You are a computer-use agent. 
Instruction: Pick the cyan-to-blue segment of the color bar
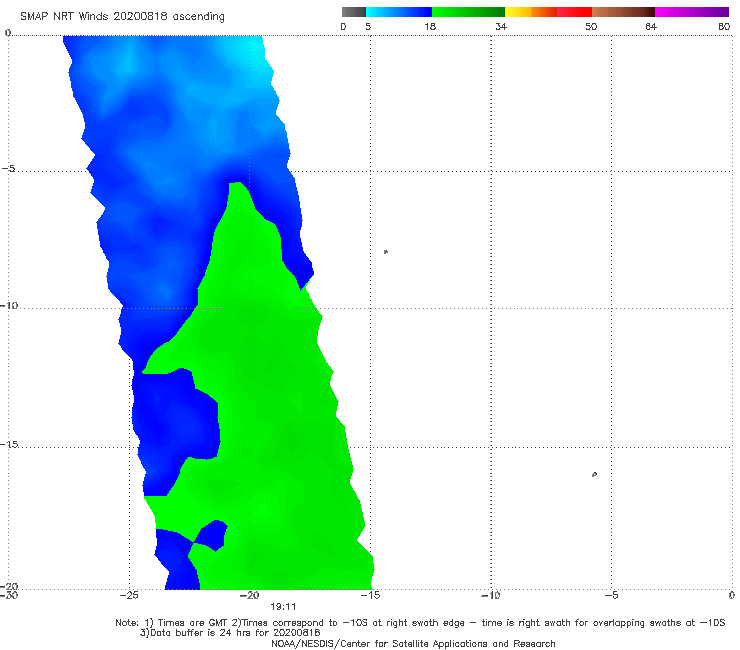point(399,12)
